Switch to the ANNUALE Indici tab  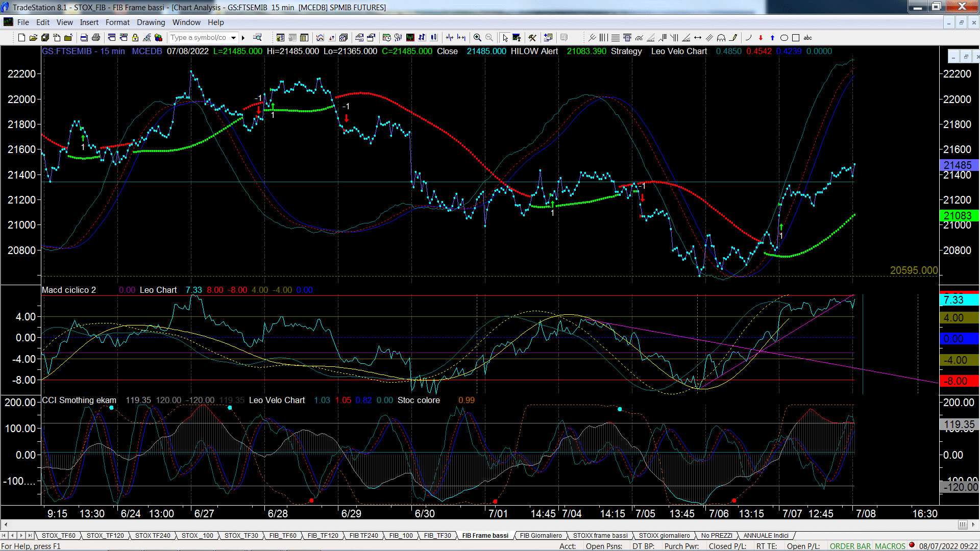(766, 535)
